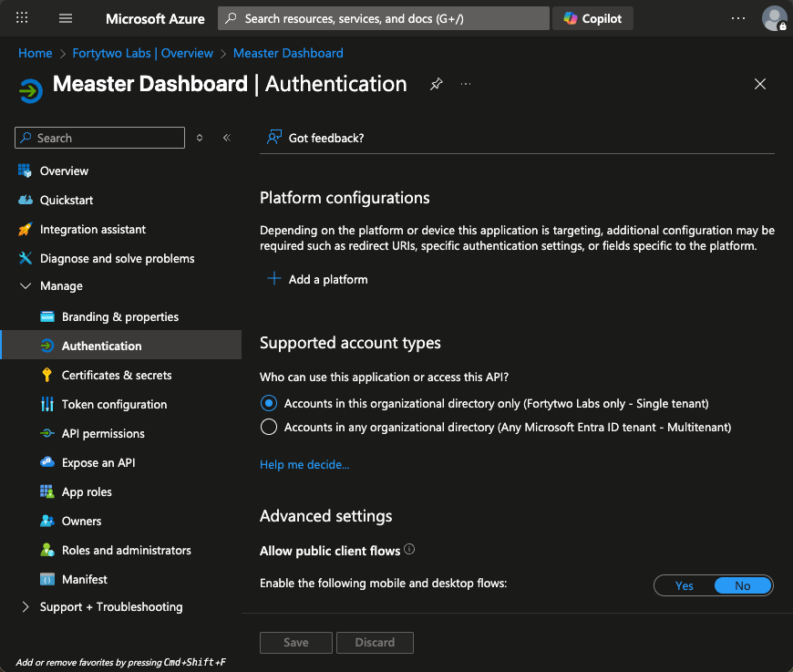This screenshot has height=672, width=793.
Task: Expand Support + Troubleshooting section
Action: [x=26, y=607]
